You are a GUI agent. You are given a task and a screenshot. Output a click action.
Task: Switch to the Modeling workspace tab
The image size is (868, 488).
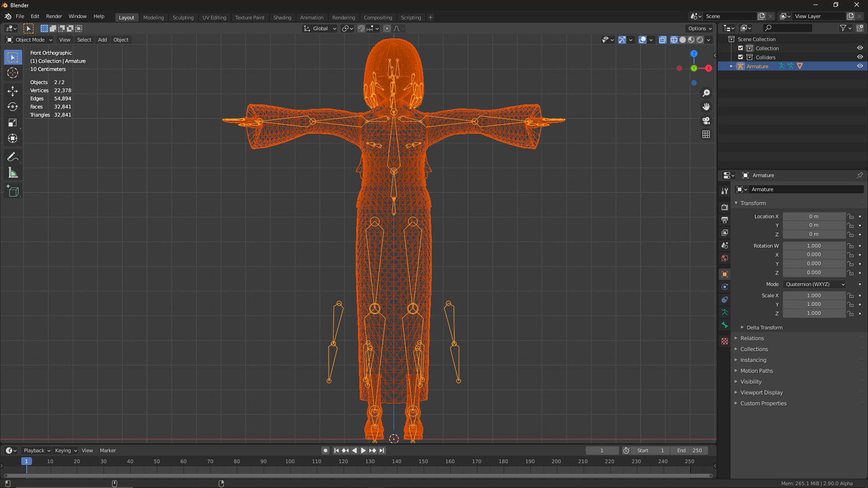coord(153,17)
